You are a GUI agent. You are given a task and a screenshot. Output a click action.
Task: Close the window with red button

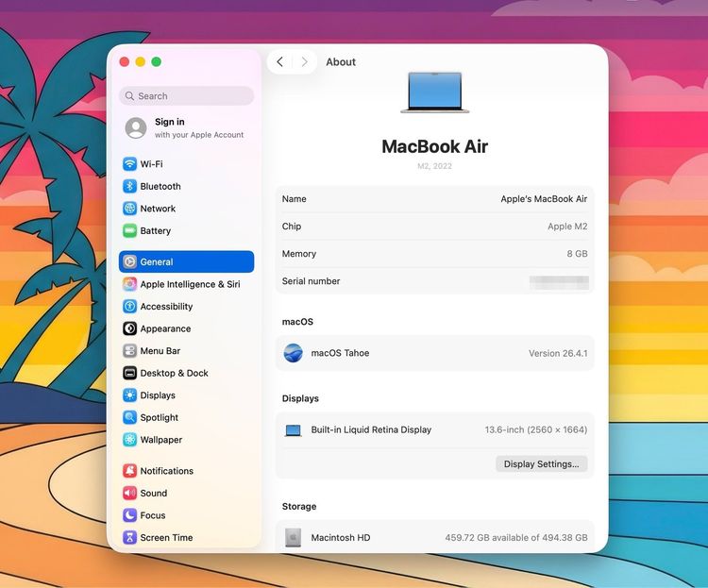coord(125,62)
